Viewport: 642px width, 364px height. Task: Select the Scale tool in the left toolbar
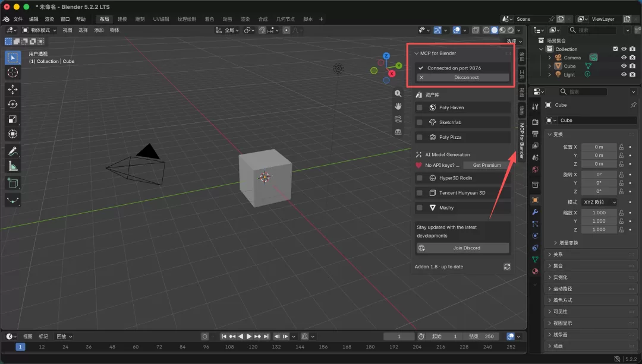coord(12,119)
